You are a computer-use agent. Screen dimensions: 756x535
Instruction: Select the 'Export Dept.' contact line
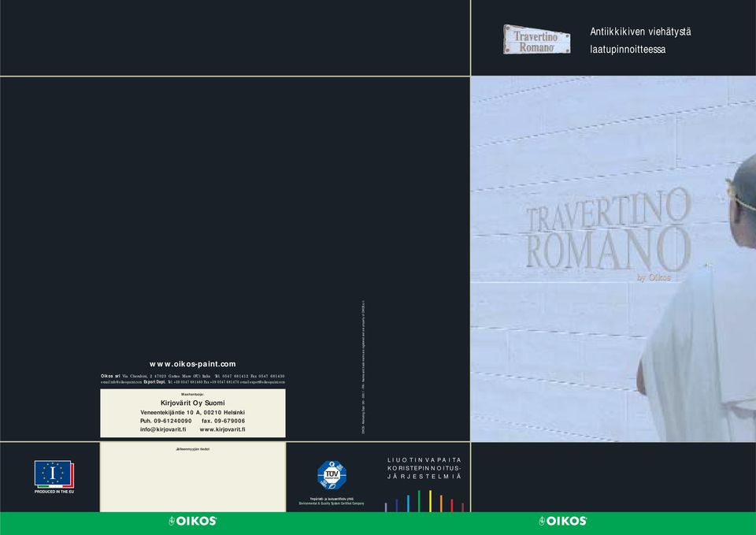[193, 382]
